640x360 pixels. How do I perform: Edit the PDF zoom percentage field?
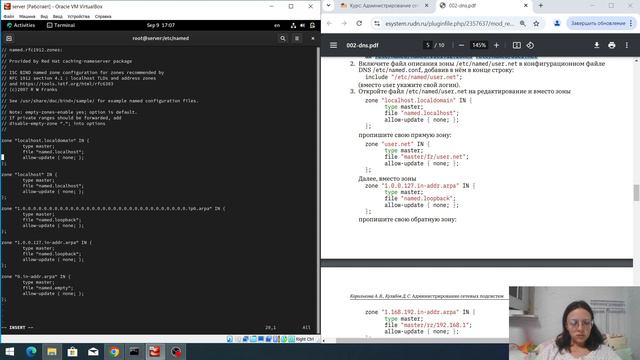(479, 45)
